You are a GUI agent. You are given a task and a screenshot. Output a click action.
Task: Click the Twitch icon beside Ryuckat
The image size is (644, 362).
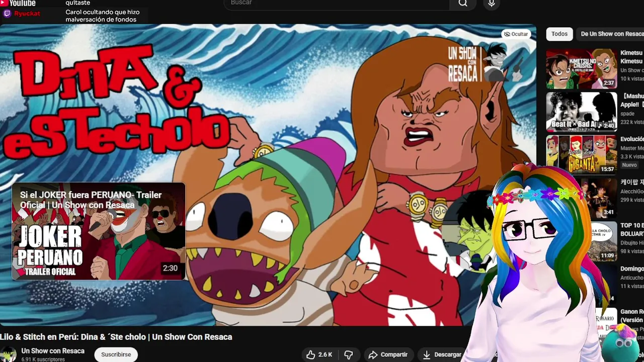(x=7, y=14)
